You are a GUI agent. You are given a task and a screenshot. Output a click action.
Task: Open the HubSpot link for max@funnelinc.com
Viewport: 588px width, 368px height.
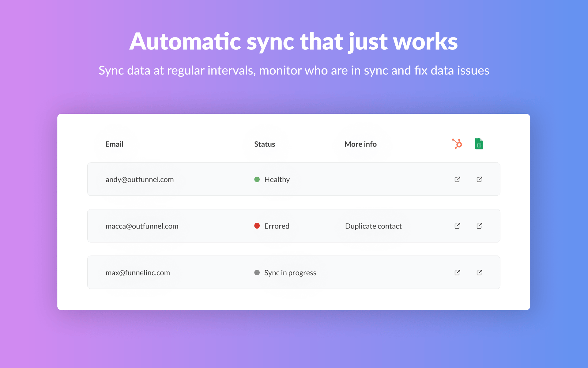tap(457, 272)
